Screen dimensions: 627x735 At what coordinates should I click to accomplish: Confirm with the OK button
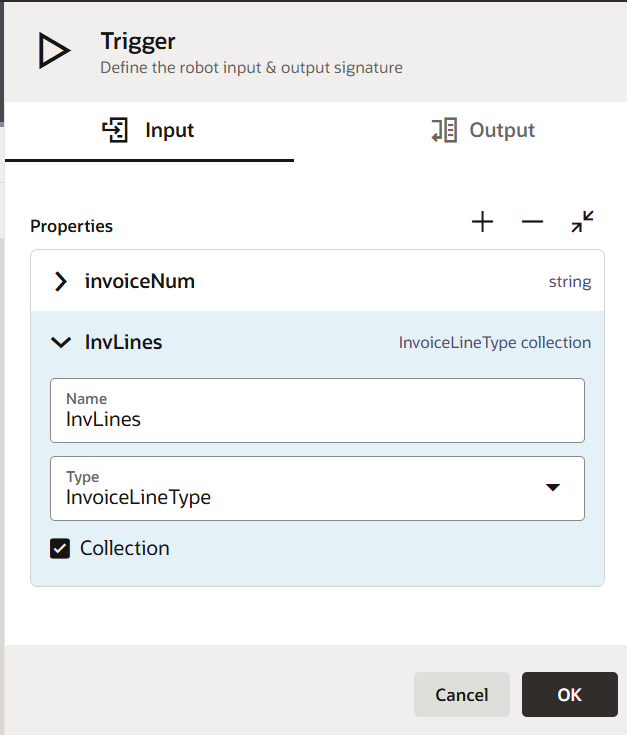click(x=569, y=694)
